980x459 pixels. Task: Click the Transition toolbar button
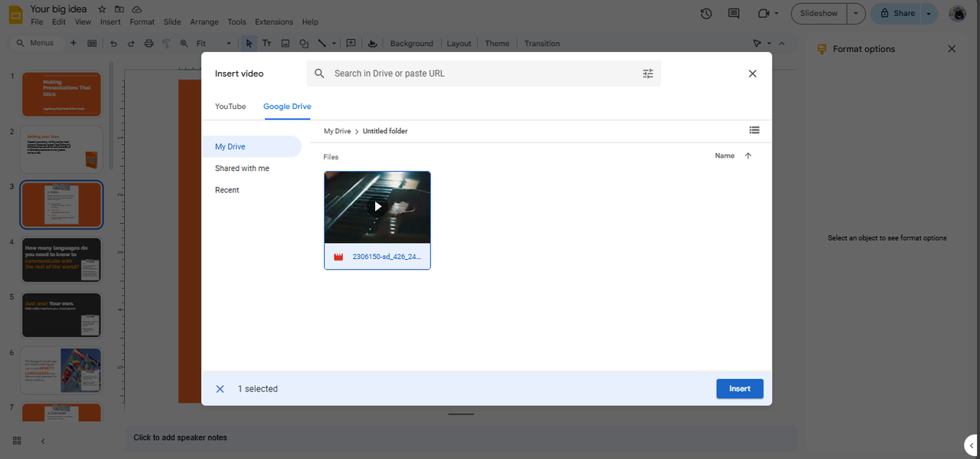coord(542,44)
